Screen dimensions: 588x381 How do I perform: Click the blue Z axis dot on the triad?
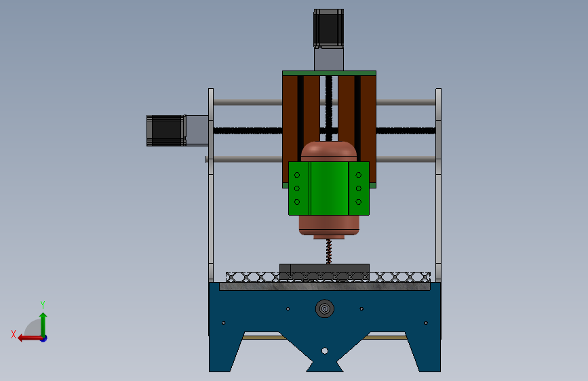44,338
